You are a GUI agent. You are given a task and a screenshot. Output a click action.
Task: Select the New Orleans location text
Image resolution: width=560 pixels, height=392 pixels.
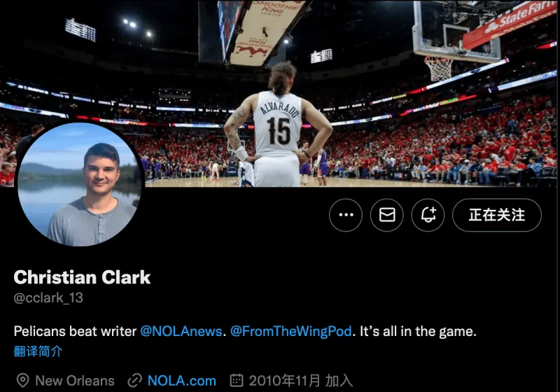point(75,381)
